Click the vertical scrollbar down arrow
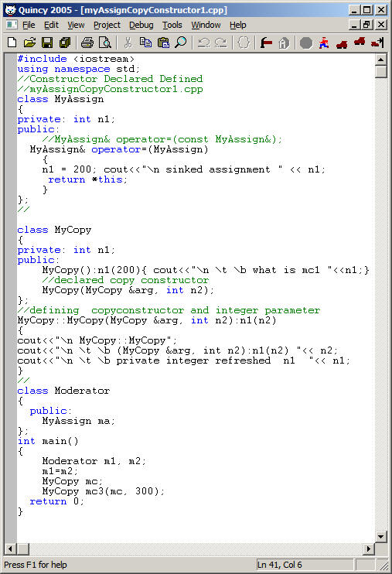This screenshot has width=392, height=574. (x=381, y=537)
